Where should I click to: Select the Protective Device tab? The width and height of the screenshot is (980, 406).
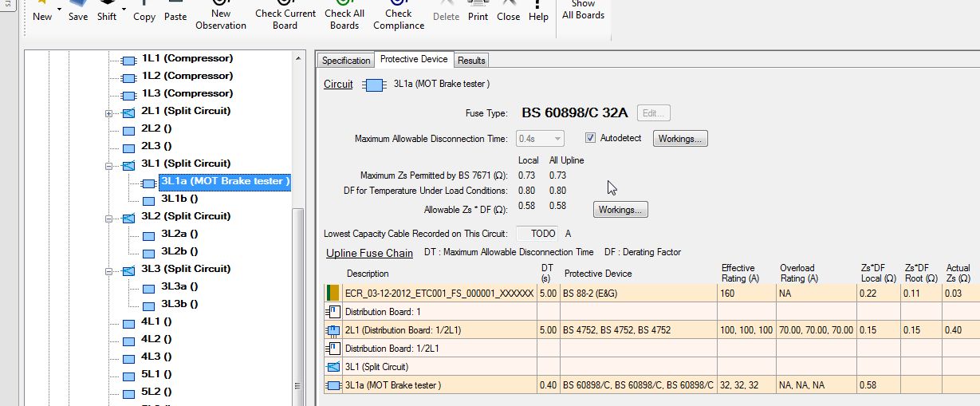tap(414, 59)
